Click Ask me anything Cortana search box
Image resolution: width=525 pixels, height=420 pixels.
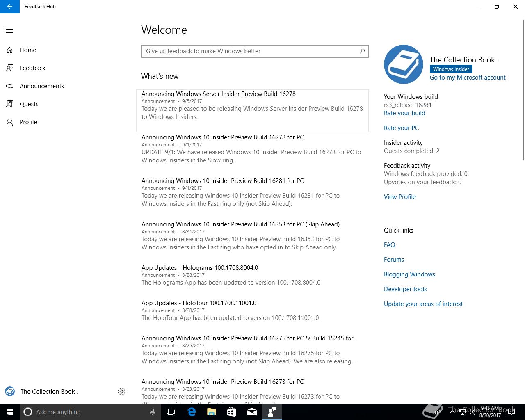pos(89,412)
